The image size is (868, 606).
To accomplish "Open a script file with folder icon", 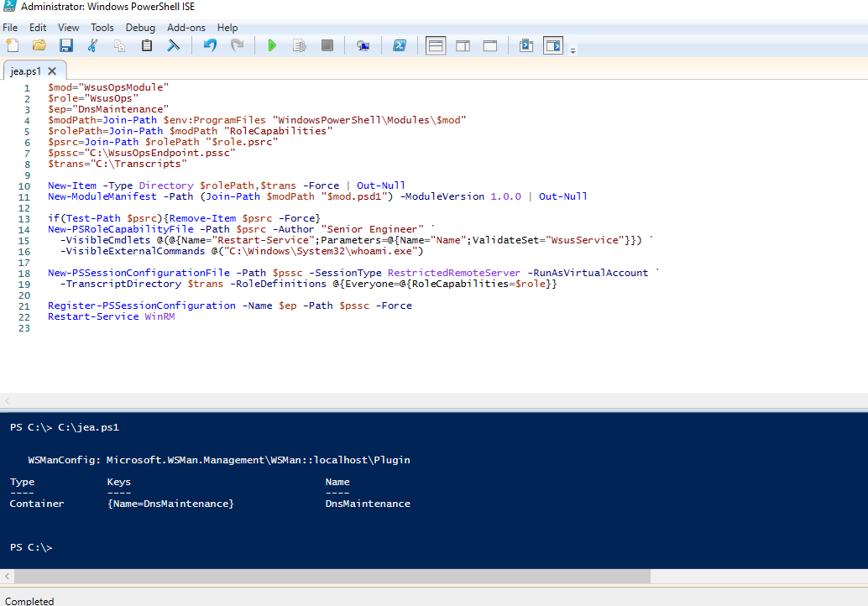I will pos(39,45).
